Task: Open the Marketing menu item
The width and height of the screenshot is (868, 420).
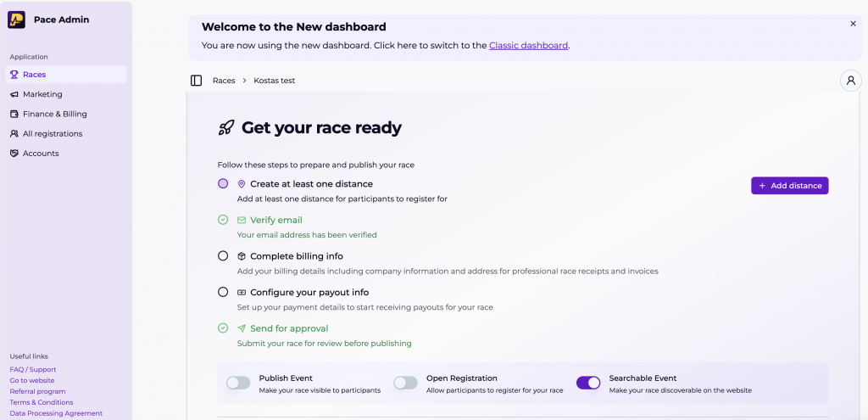Action: pyautogui.click(x=42, y=94)
